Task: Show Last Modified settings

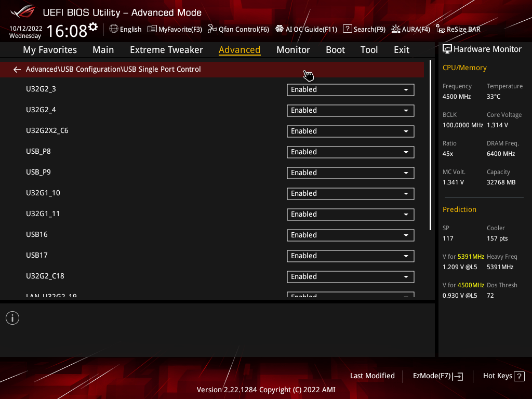Action: point(372,376)
